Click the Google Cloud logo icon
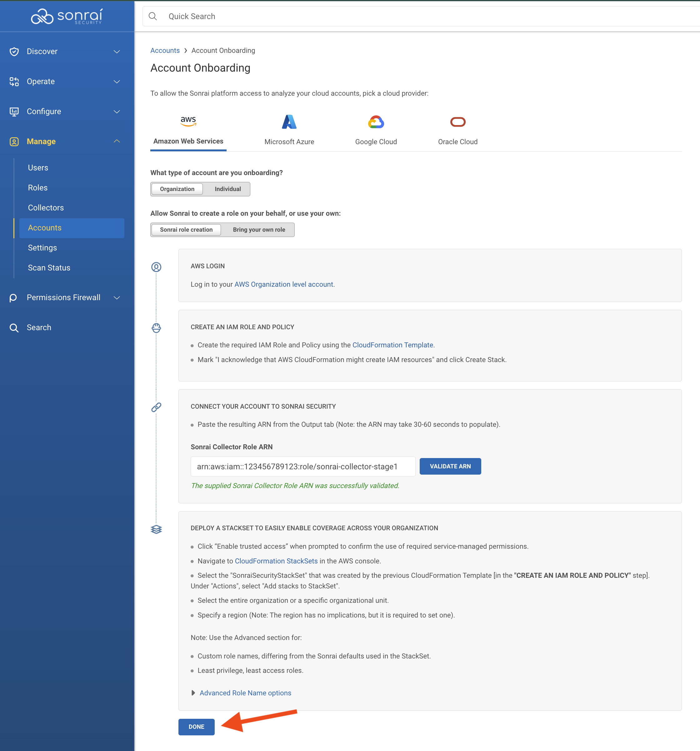The image size is (700, 751). [x=376, y=122]
